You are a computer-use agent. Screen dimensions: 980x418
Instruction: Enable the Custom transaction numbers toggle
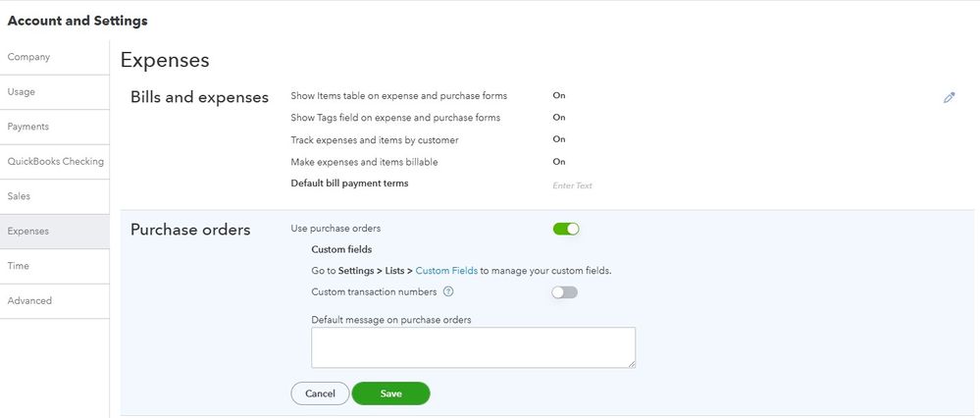564,292
